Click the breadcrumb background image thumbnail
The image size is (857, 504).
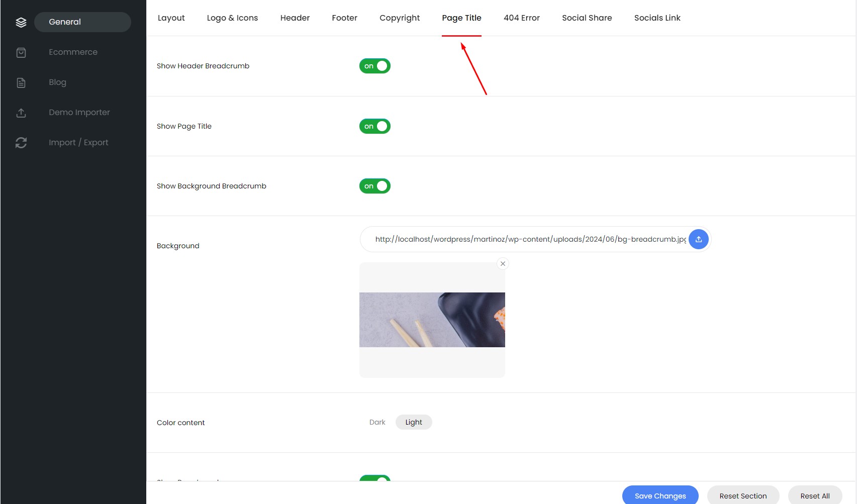coord(432,320)
